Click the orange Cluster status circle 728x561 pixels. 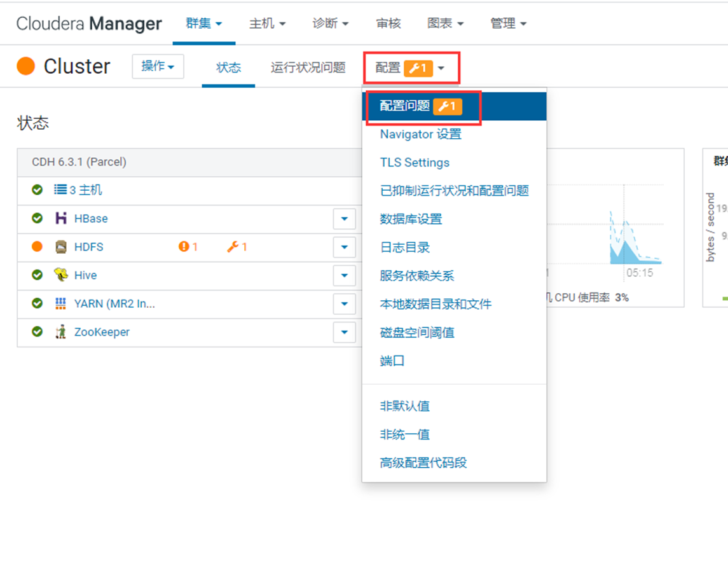coord(26,66)
